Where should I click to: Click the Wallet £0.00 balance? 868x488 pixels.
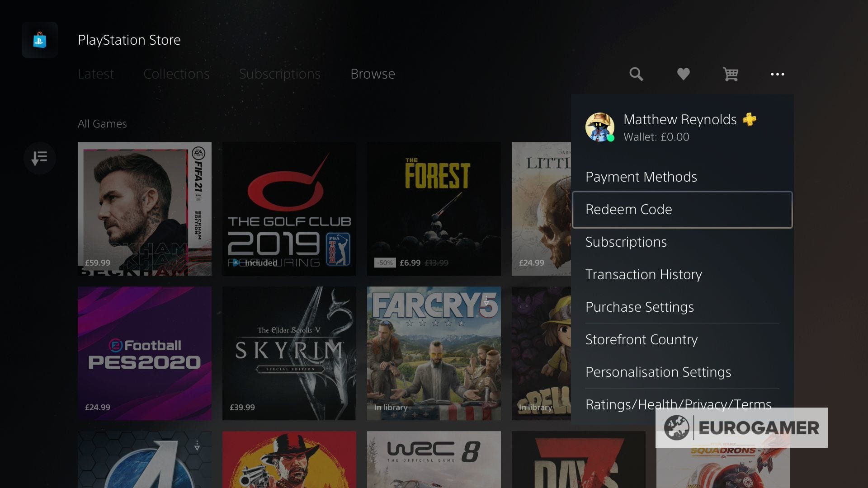[x=656, y=137]
